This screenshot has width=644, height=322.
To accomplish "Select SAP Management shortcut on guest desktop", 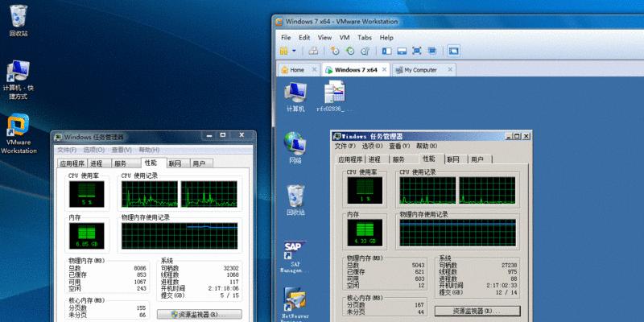I will tap(295, 257).
